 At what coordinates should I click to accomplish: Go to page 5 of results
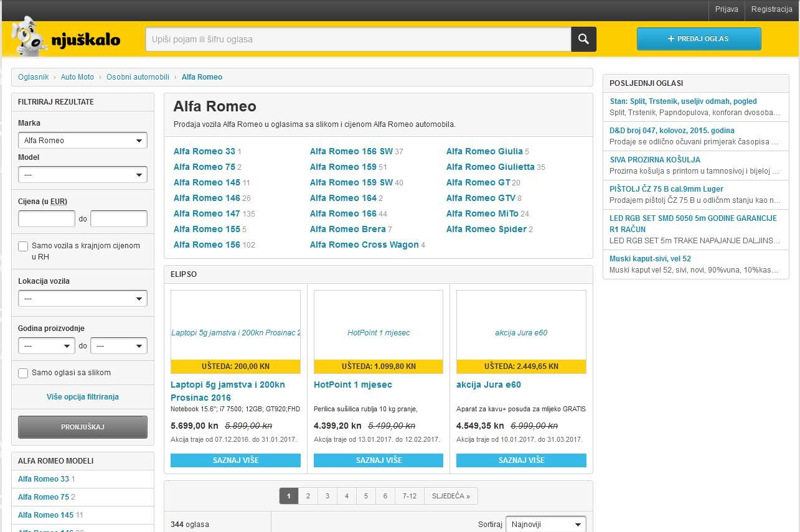tap(365, 496)
